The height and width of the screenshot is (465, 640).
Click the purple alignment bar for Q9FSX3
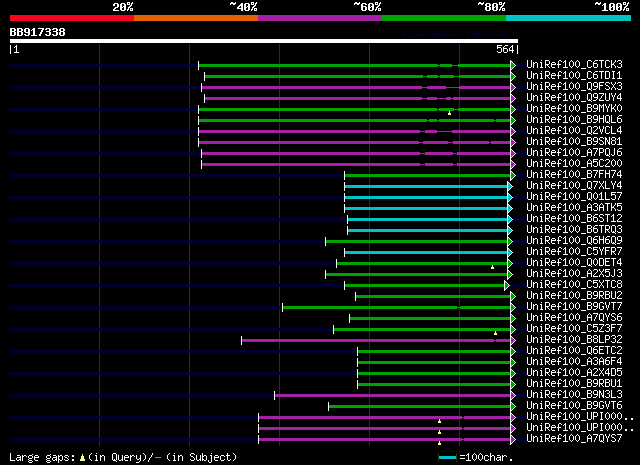356,87
